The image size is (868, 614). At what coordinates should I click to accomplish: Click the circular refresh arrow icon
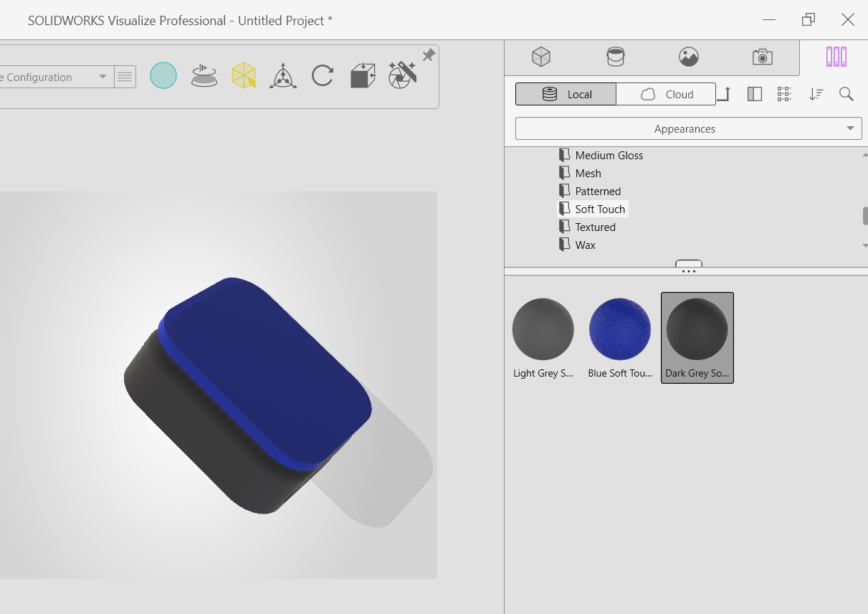click(x=323, y=75)
